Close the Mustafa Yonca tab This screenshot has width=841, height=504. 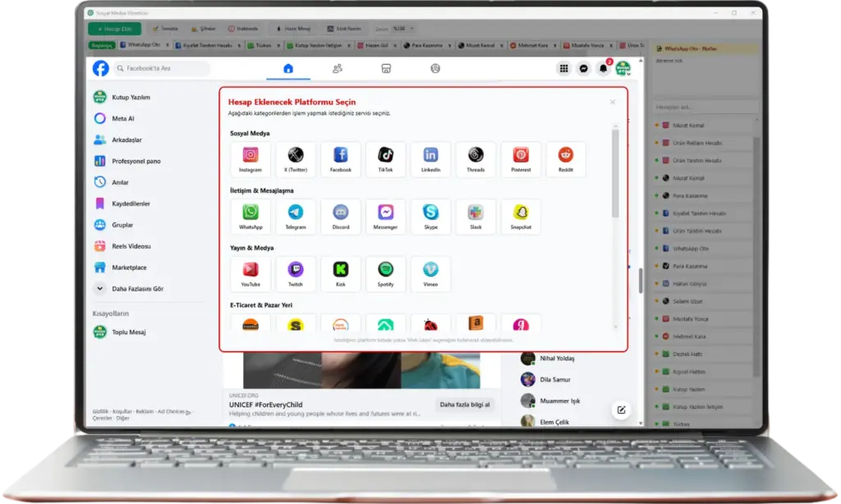(612, 46)
